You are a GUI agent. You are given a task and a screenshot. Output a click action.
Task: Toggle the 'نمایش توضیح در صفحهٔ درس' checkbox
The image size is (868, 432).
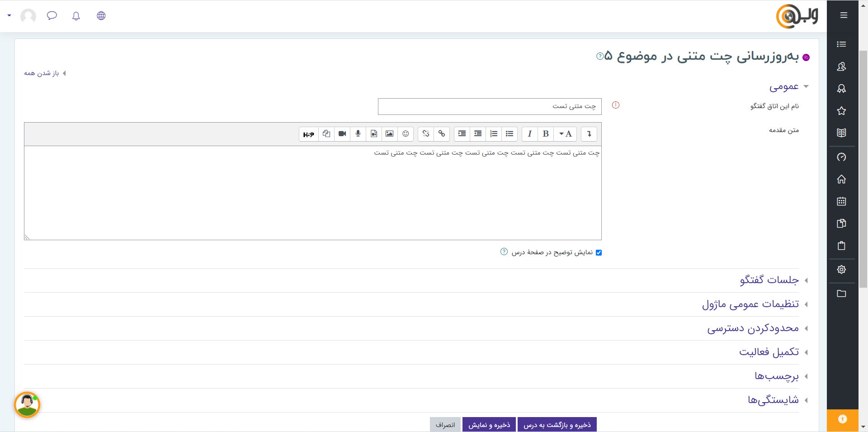coord(599,253)
